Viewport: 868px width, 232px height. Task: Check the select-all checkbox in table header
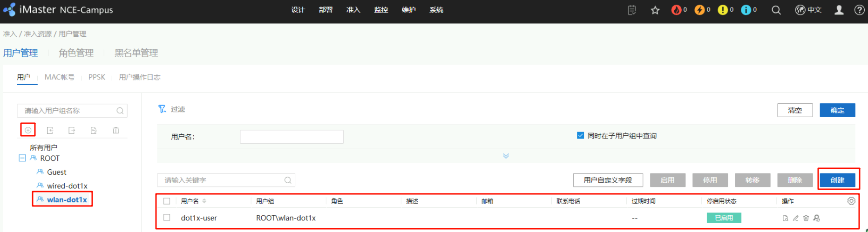click(x=167, y=201)
